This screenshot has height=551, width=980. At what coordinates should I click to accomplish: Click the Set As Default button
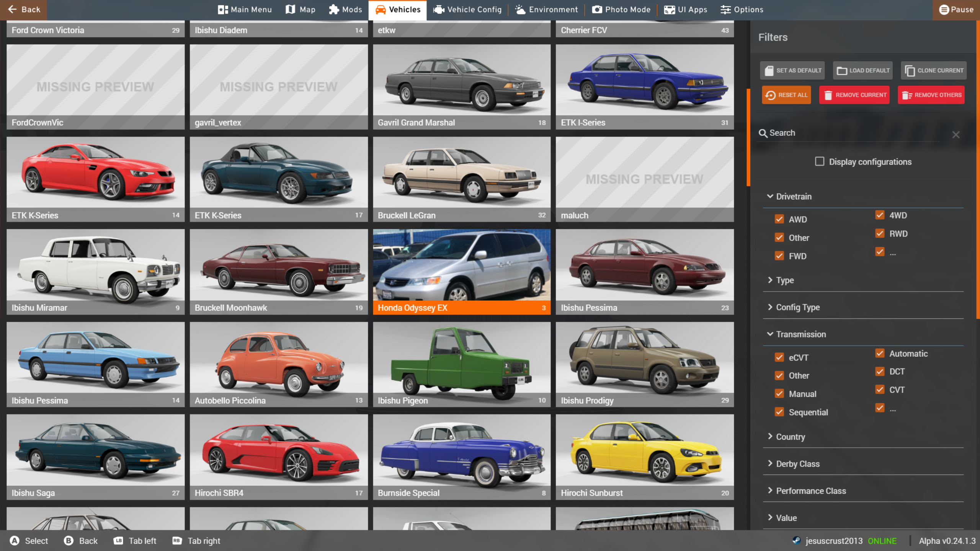[792, 70]
